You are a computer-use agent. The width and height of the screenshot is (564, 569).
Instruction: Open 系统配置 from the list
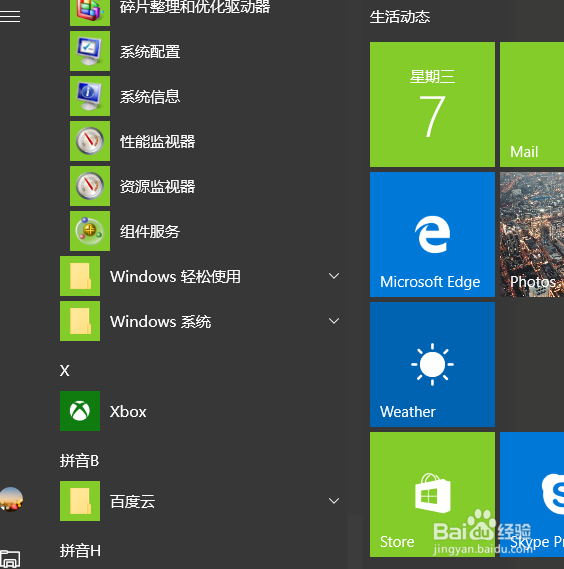150,52
